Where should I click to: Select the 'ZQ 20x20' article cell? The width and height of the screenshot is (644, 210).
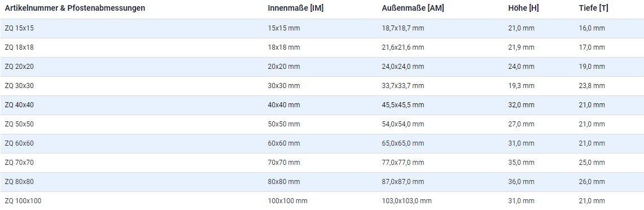[x=19, y=67]
